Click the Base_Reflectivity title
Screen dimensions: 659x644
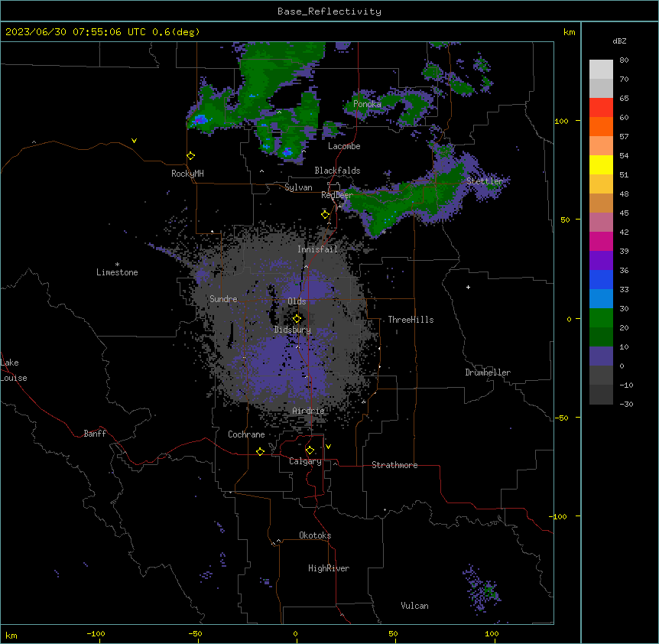coord(329,11)
